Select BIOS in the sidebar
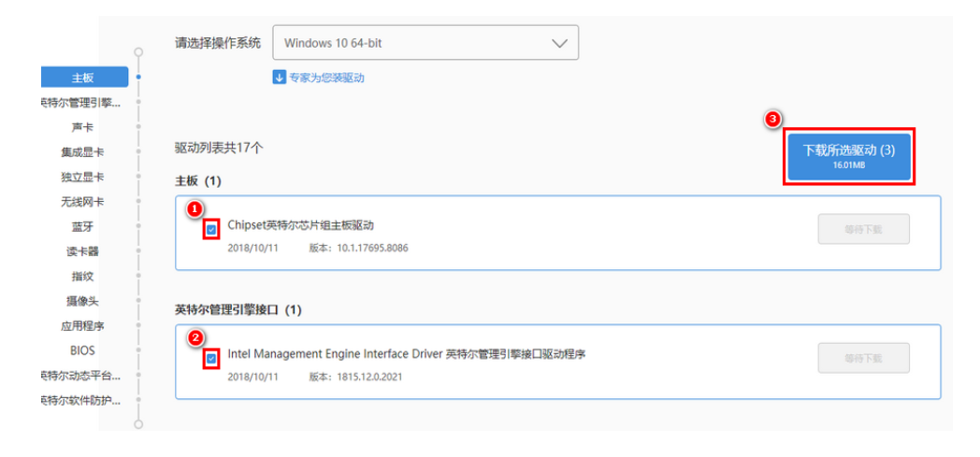This screenshot has height=457, width=980. 82,350
